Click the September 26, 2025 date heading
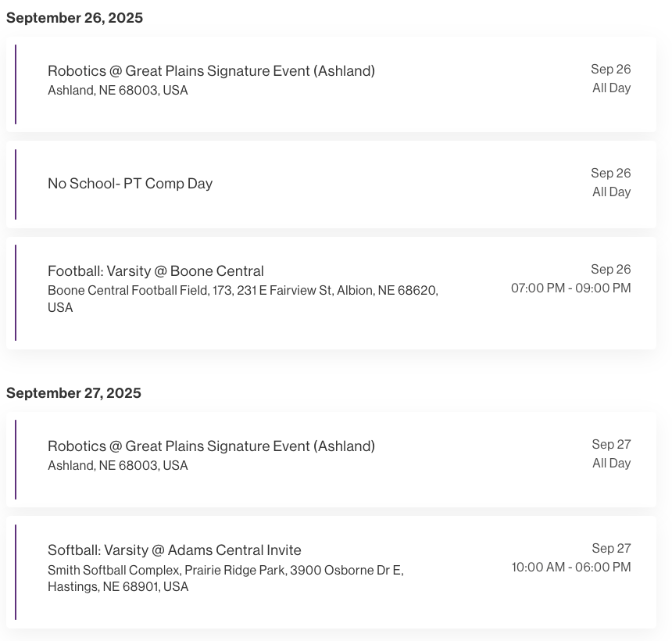This screenshot has width=672, height=641. pyautogui.click(x=74, y=18)
